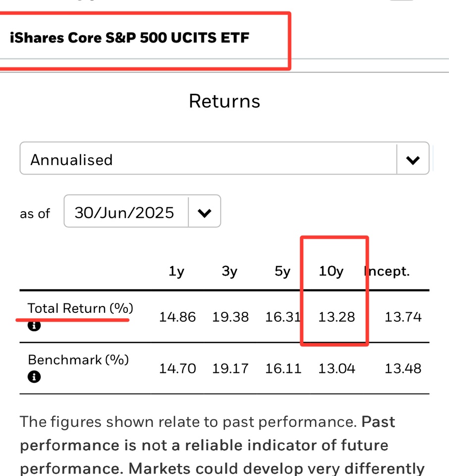This screenshot has height=476, width=449.
Task: Select the 10y column header
Action: pyautogui.click(x=331, y=271)
